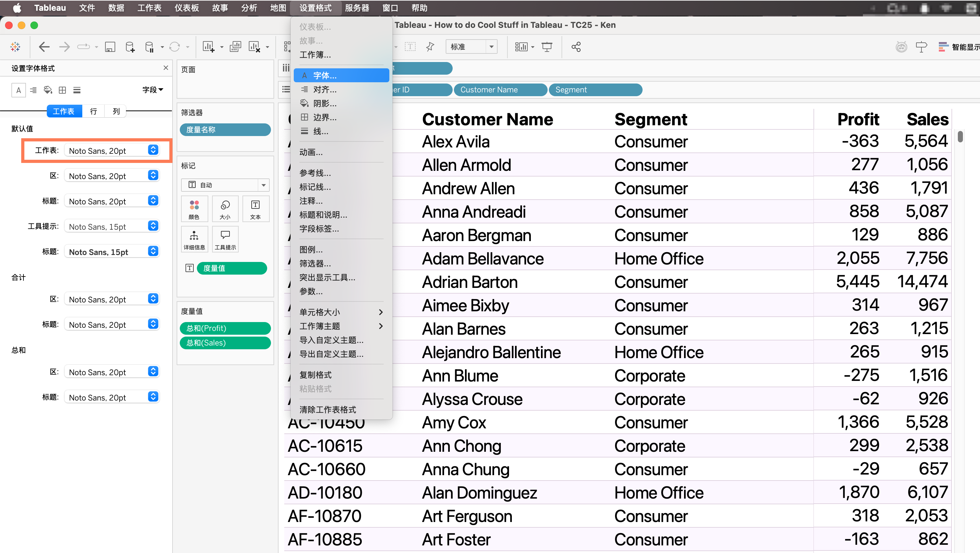Choose 对齐... from the format menu
Image resolution: width=980 pixels, height=553 pixels.
(x=324, y=90)
